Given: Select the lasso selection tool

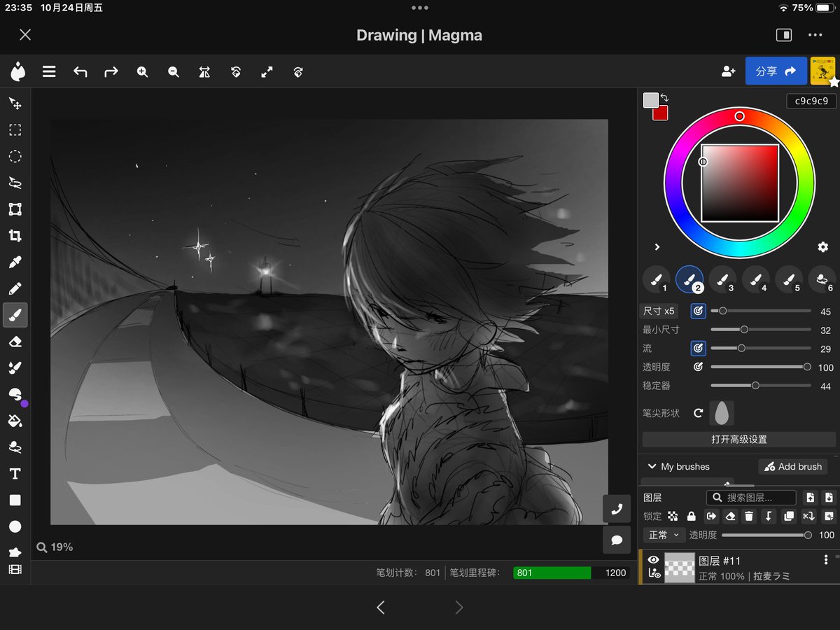Looking at the screenshot, I should pos(15,183).
